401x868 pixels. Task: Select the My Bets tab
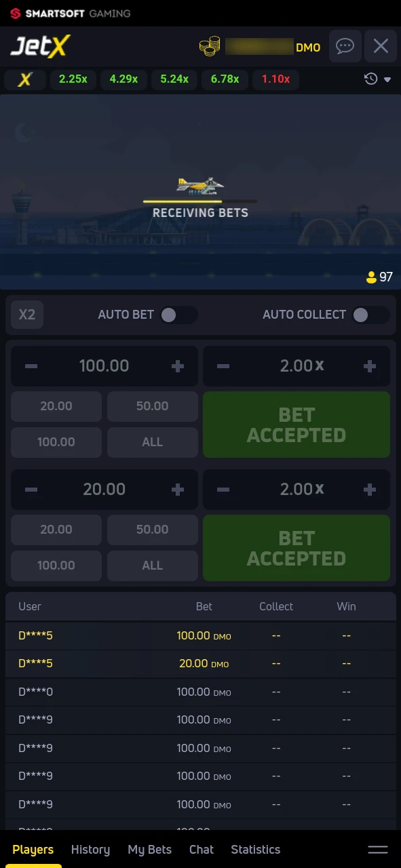[149, 849]
